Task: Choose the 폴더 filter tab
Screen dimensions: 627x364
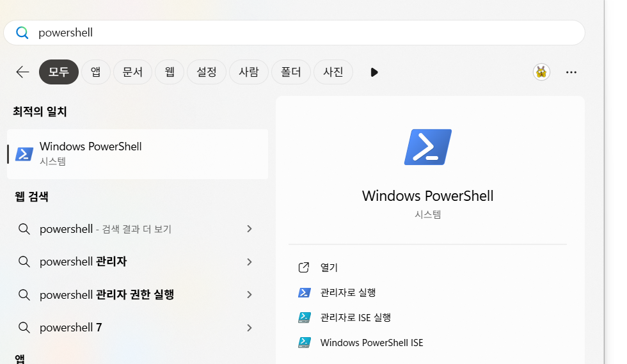Action: pos(291,72)
